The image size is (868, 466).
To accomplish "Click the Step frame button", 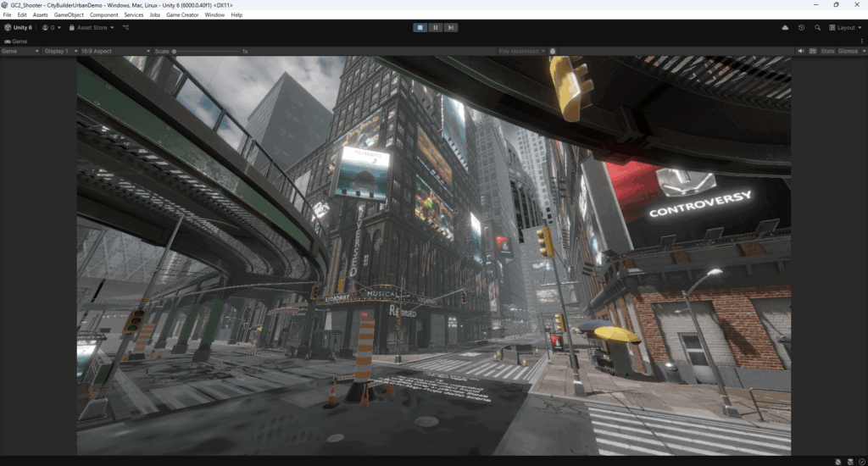I will 451,27.
